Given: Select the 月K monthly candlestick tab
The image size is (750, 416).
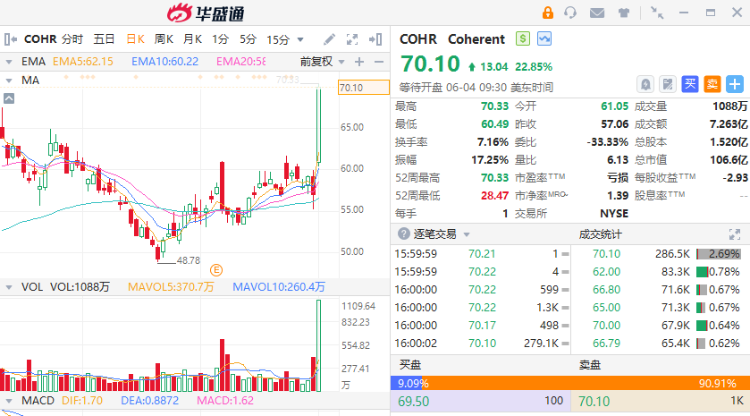Looking at the screenshot, I should (192, 39).
